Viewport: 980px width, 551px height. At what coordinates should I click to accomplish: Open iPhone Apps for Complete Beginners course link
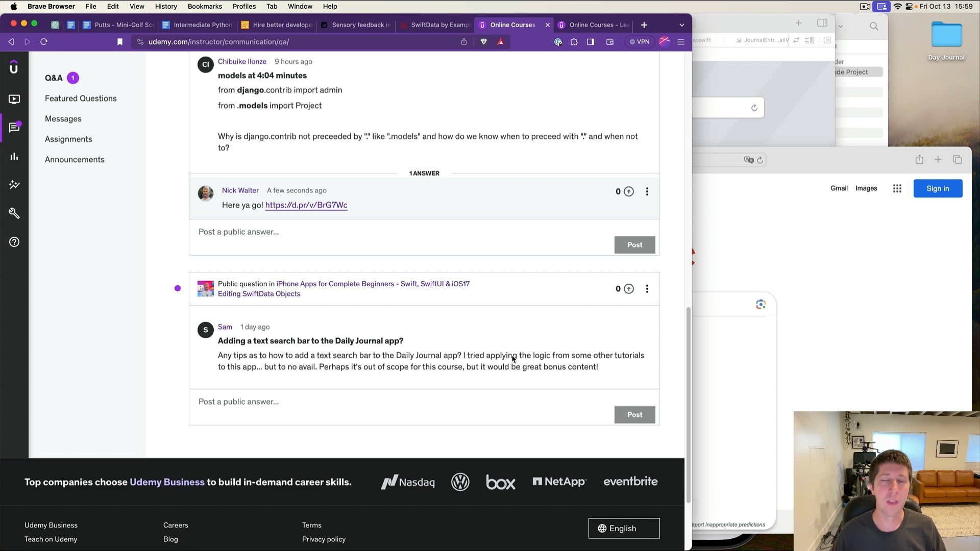pos(373,284)
